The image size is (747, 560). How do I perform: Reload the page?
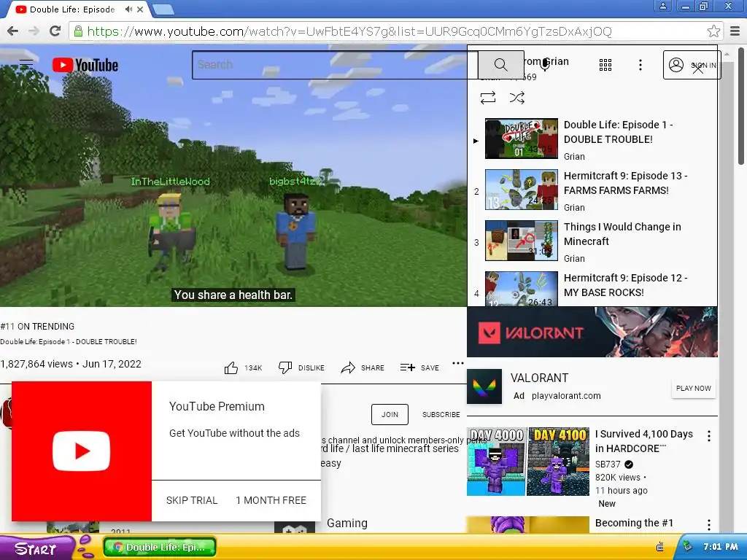55,31
